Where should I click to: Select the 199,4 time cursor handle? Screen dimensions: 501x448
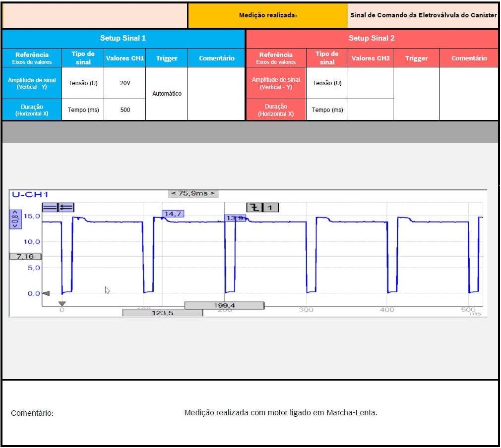[224, 305]
